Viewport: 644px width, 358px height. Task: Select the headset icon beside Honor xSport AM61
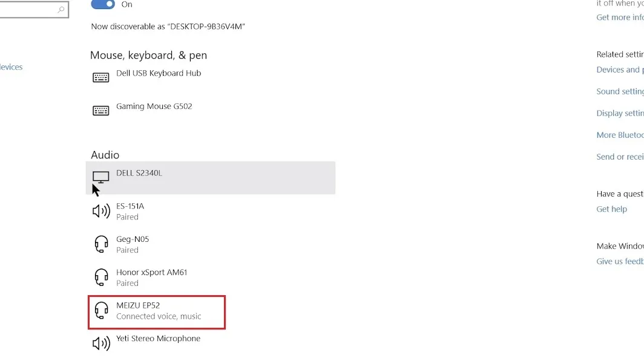coord(100,276)
